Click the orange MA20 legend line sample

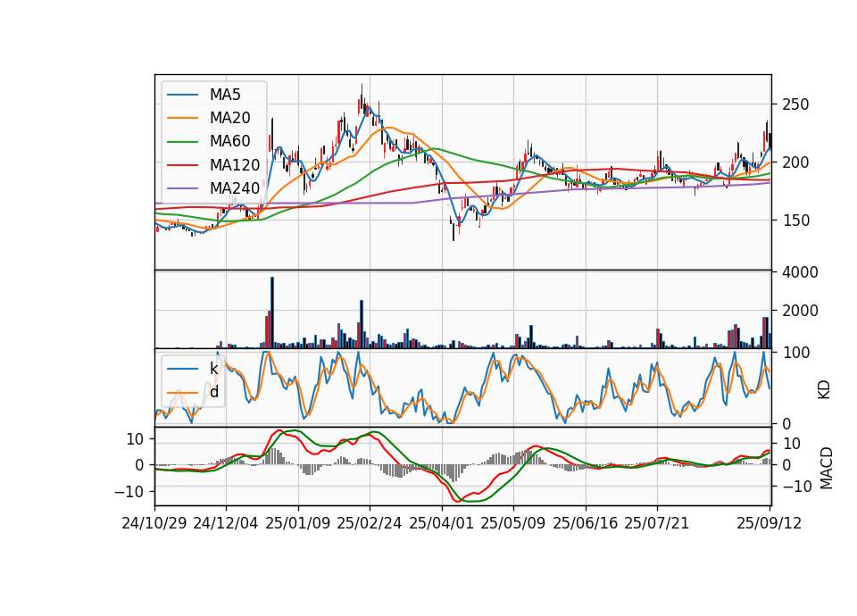tap(182, 118)
